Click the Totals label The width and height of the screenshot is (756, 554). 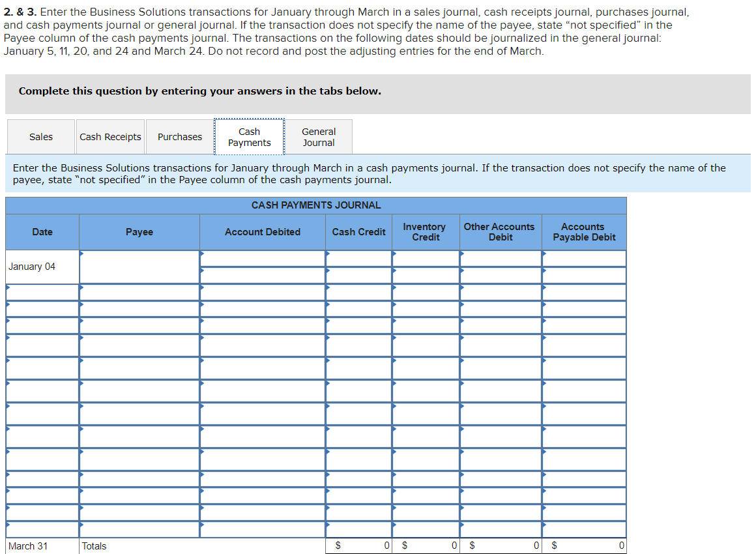pos(94,546)
